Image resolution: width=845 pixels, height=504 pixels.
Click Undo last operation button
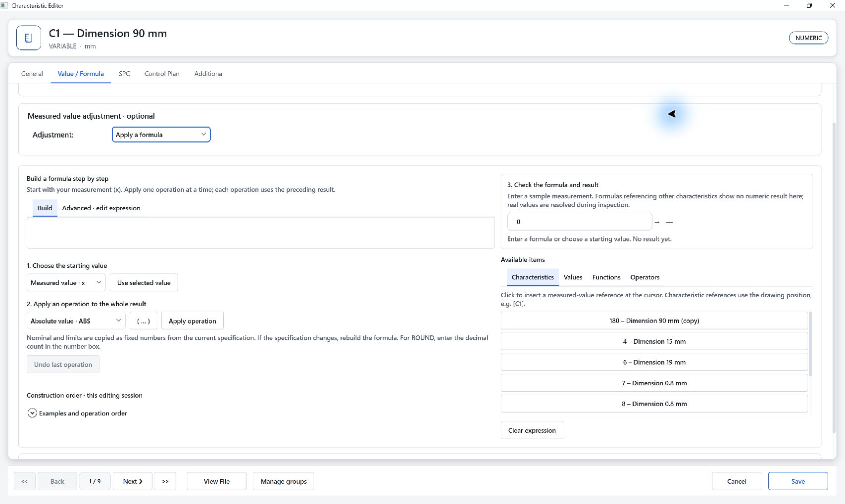point(63,365)
